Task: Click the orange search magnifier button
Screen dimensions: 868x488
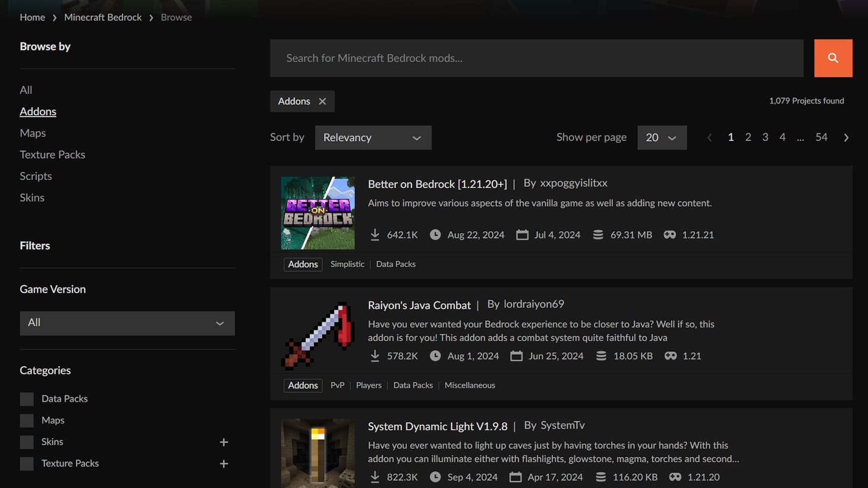Action: [x=832, y=58]
